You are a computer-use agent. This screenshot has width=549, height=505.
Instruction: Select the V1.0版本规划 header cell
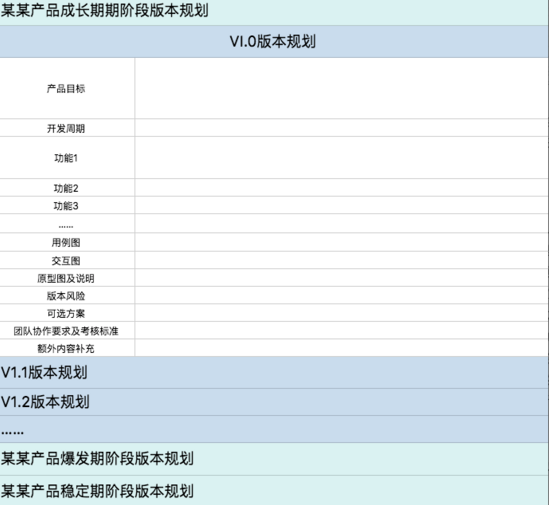274,41
